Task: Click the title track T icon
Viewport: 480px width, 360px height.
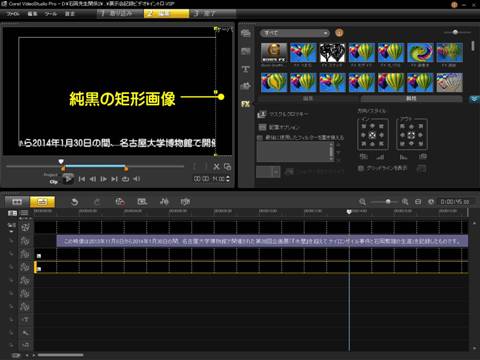Action: pyautogui.click(x=25, y=320)
